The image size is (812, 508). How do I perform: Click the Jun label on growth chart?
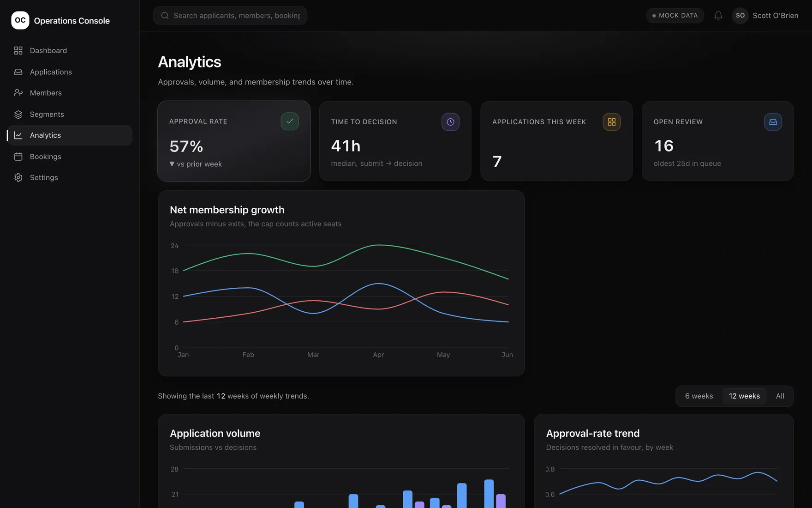507,355
